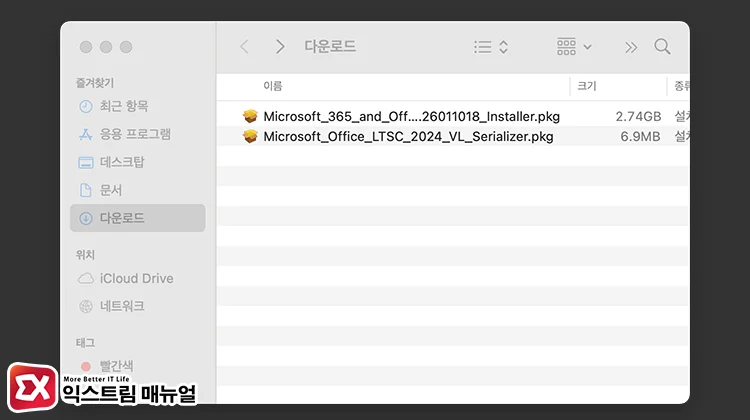Open 응용 프로그램 in sidebar
The image size is (750, 420).
click(138, 134)
